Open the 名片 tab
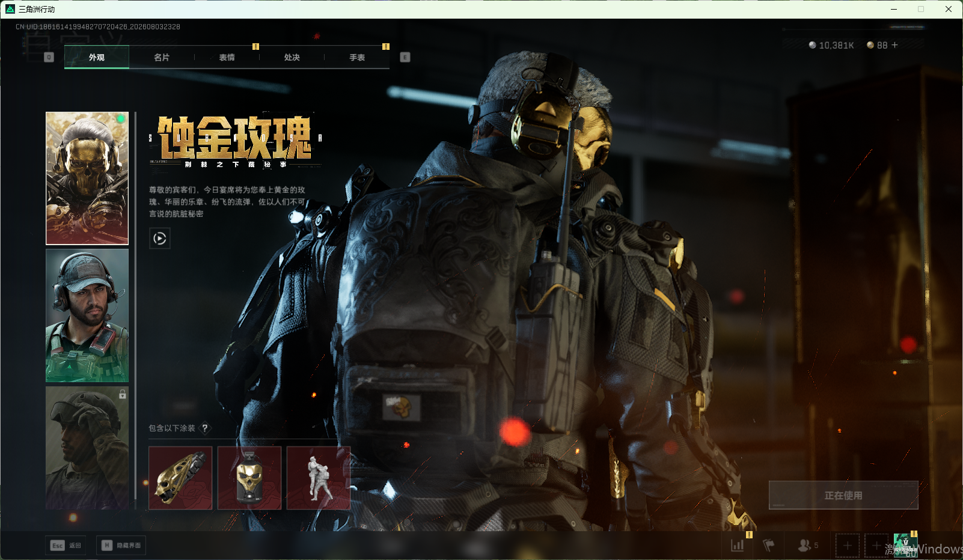The height and width of the screenshot is (560, 963). tap(162, 57)
